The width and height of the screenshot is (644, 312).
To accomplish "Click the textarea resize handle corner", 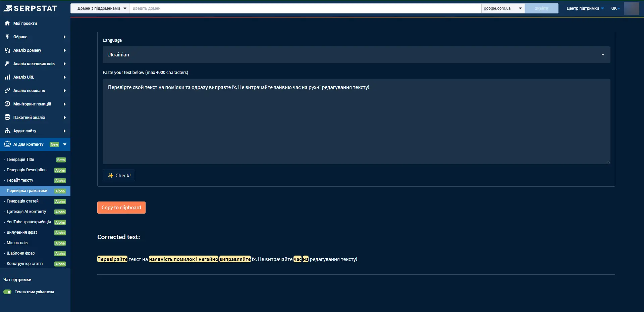I will point(608,162).
